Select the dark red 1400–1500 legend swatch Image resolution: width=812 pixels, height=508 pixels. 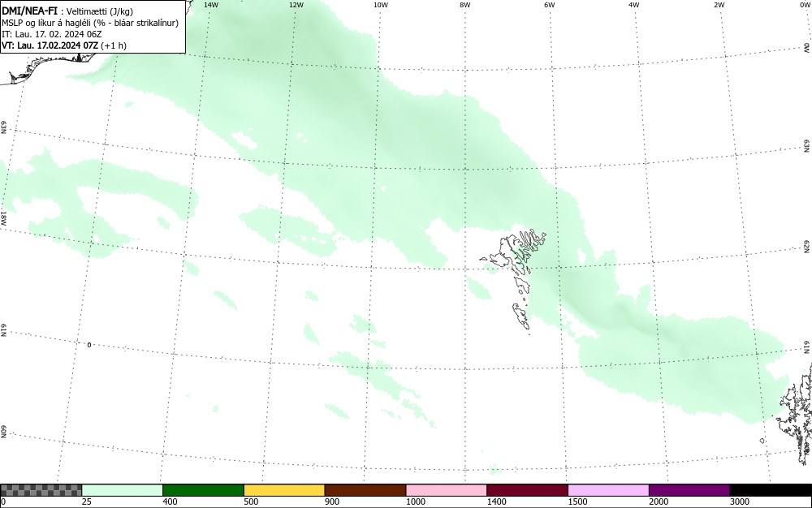527,490
